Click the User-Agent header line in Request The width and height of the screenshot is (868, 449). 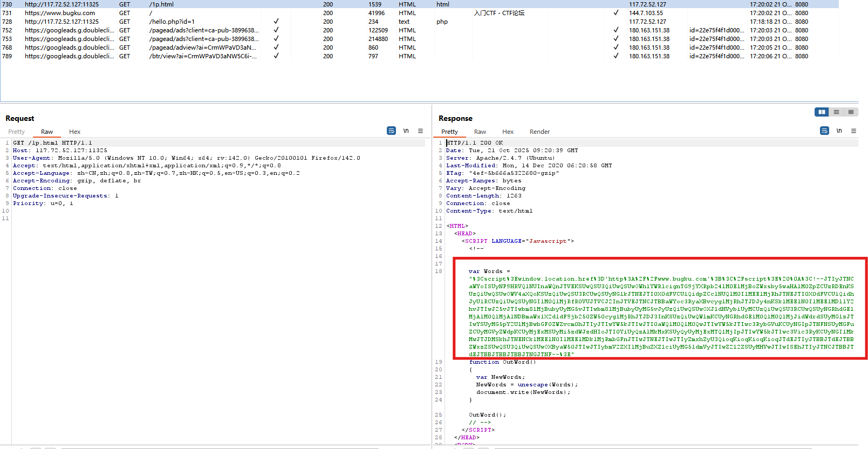tap(187, 158)
